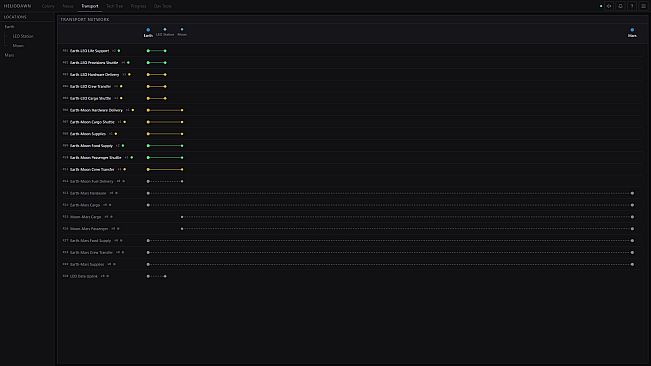Viewport: 651px width, 366px height.
Task: Open the Earth-Mars Hardware route
Action: [x=88, y=193]
